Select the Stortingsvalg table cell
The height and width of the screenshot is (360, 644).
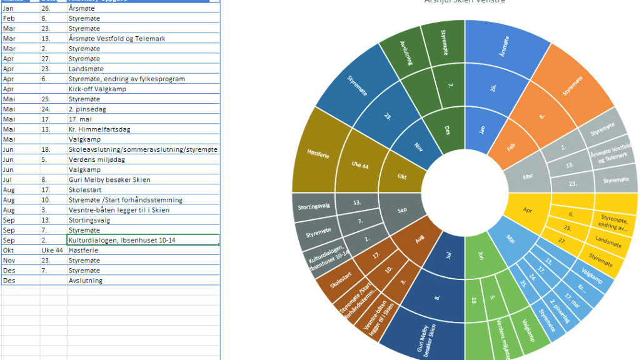[143, 220]
